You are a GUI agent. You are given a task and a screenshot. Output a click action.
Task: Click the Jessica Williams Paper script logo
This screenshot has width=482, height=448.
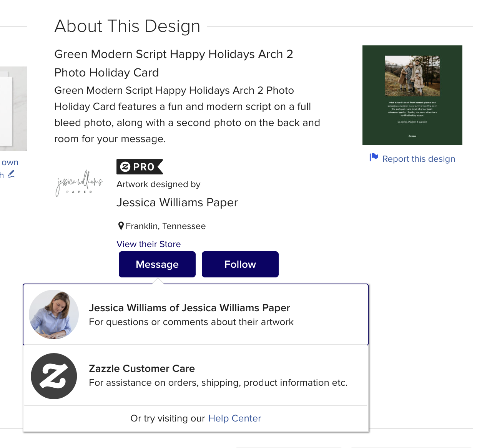(79, 183)
